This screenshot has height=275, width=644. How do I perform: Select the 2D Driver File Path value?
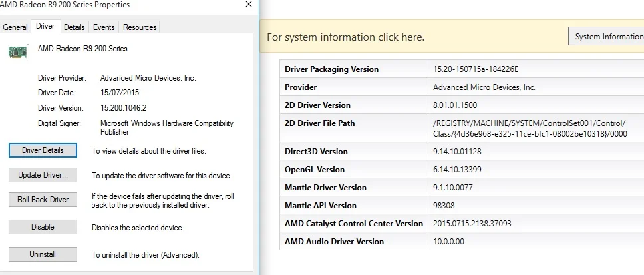530,129
